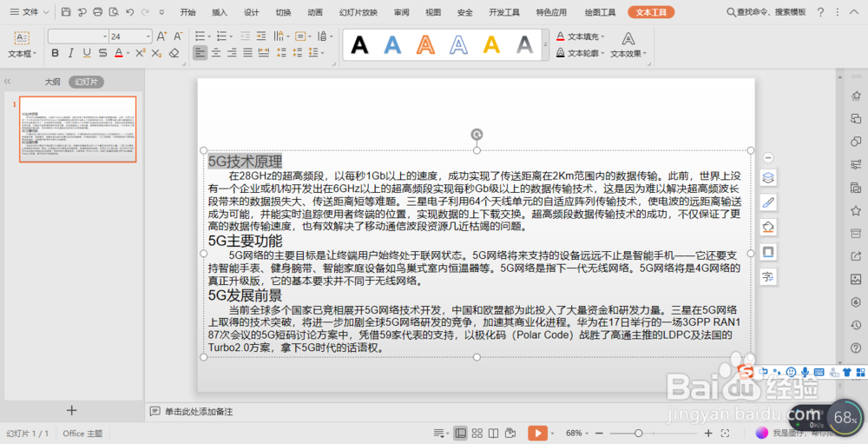Viewport: 868px width, 444px height.
Task: Increase font size with A+ icon
Action: tap(161, 36)
